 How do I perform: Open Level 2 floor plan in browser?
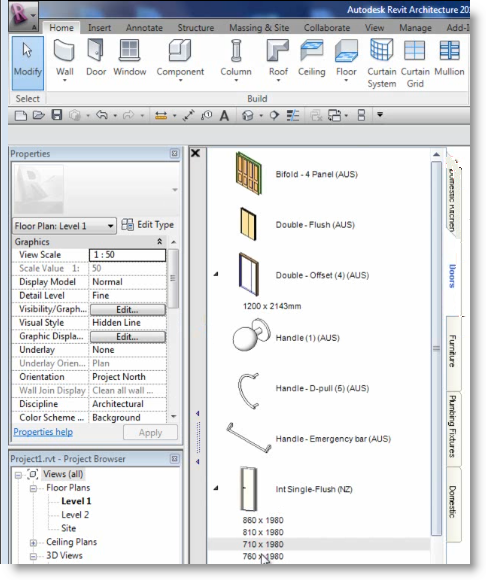click(x=75, y=515)
